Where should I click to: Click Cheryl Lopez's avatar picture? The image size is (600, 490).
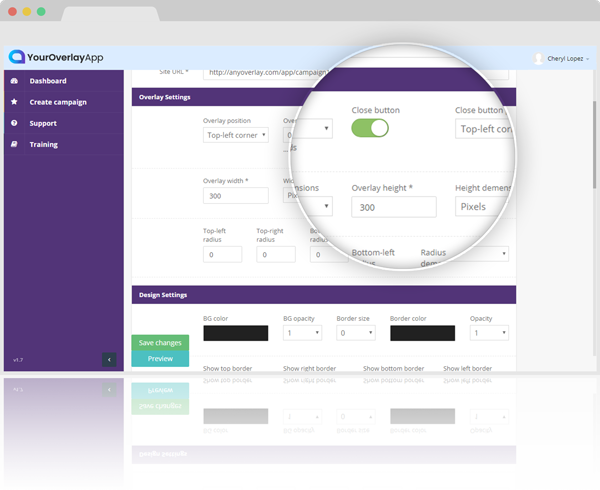click(539, 59)
